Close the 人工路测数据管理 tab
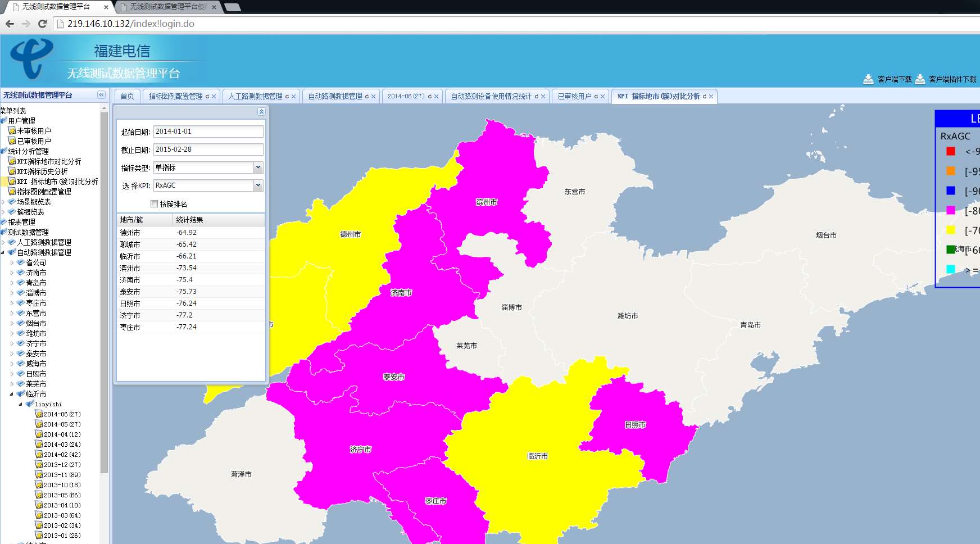The width and height of the screenshot is (980, 544). coord(294,97)
